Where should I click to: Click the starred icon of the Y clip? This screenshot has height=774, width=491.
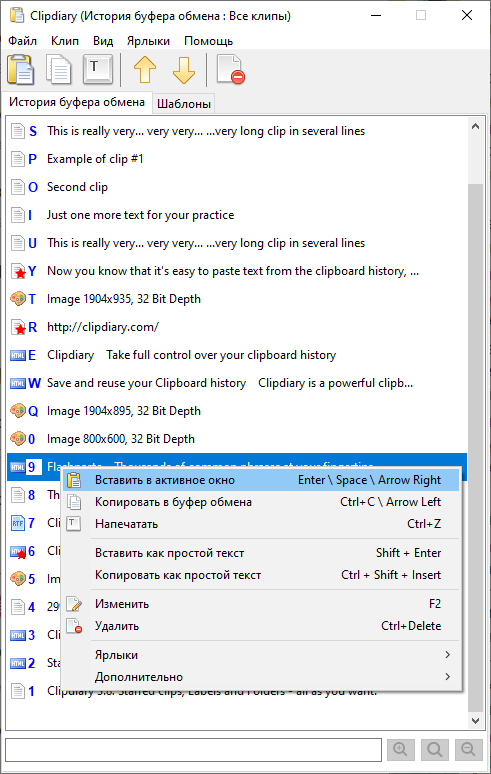coord(18,271)
